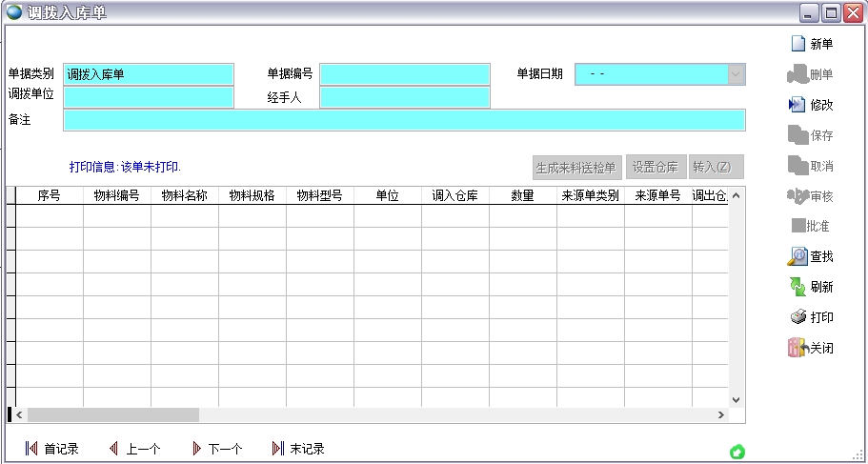Click the horizontal scrollbar right arrow
This screenshot has width=868, height=464.
[x=721, y=415]
